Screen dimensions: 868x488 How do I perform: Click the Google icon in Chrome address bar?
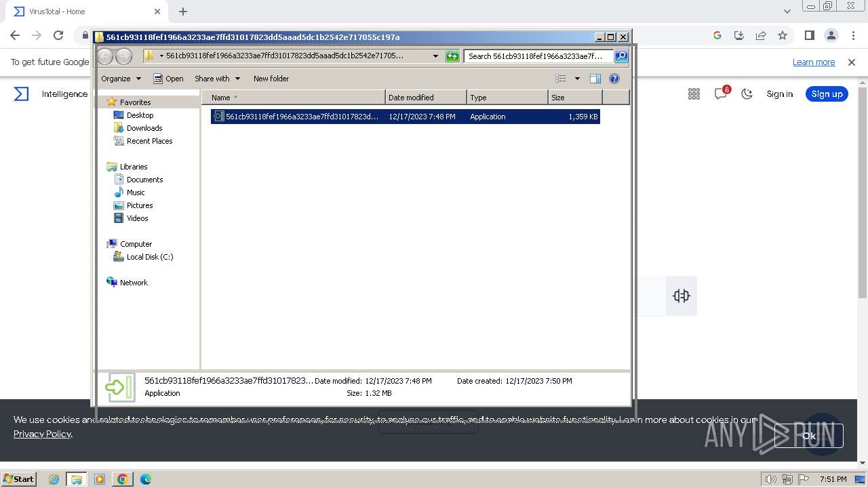pyautogui.click(x=717, y=35)
